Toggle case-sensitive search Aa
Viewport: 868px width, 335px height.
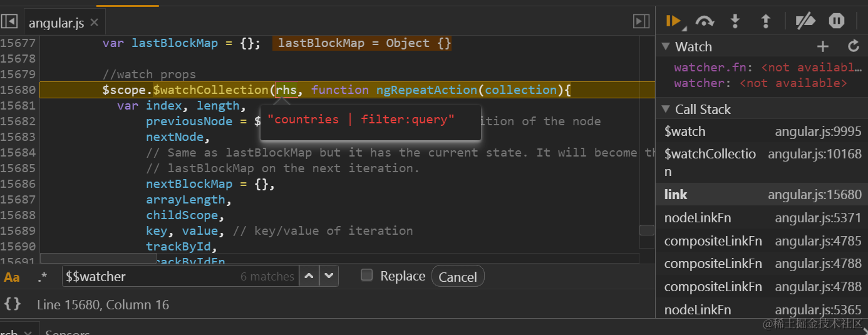pyautogui.click(x=12, y=277)
